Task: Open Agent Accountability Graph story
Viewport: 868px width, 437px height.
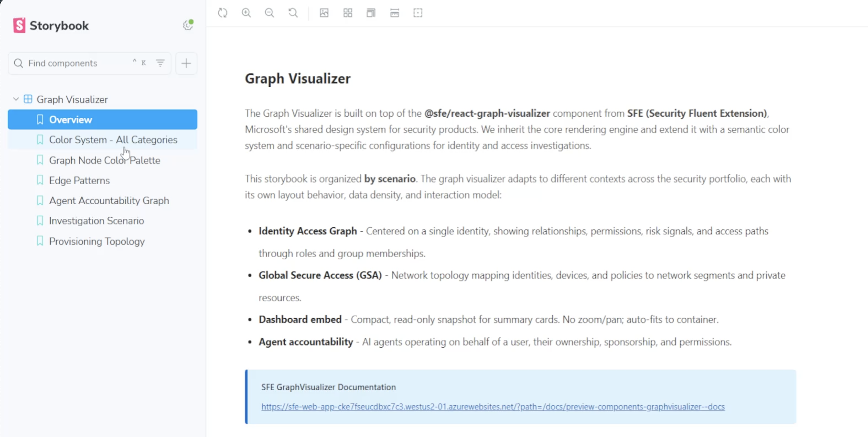Action: (103, 200)
